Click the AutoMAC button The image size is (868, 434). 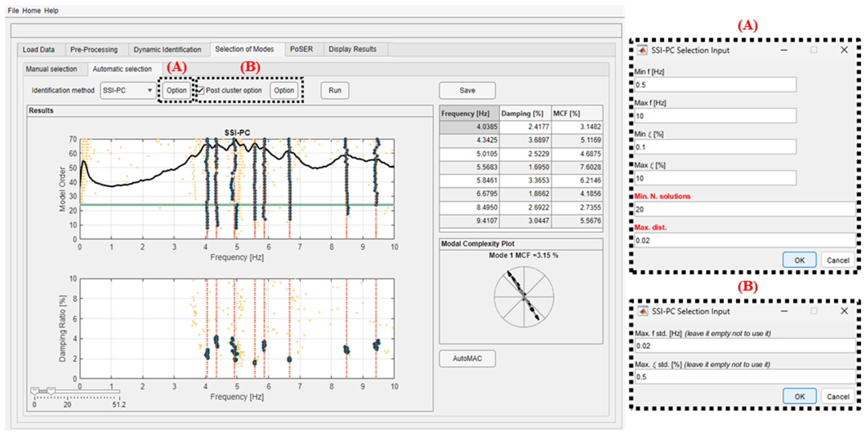(x=467, y=358)
